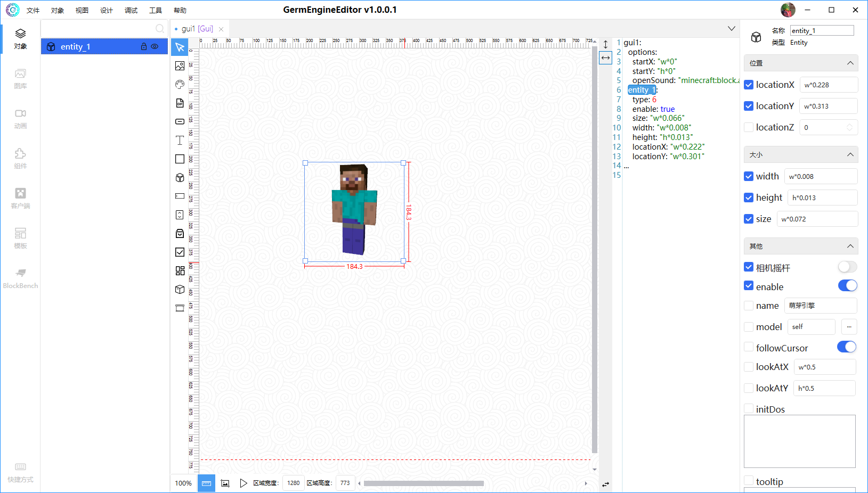Enable the name property checkbox

coord(749,306)
